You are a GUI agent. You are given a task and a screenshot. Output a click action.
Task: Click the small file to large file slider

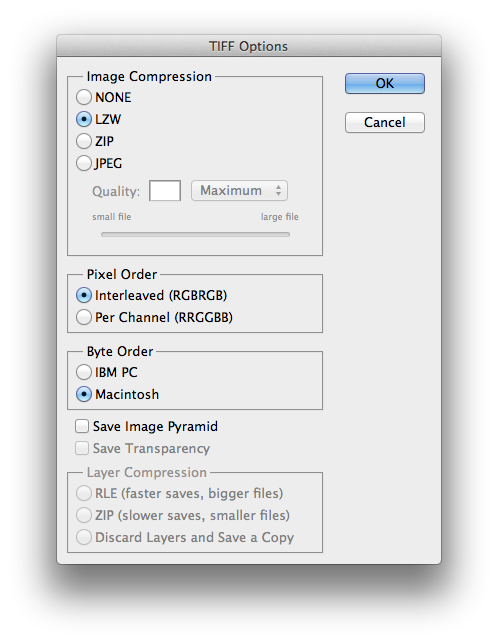pos(195,235)
